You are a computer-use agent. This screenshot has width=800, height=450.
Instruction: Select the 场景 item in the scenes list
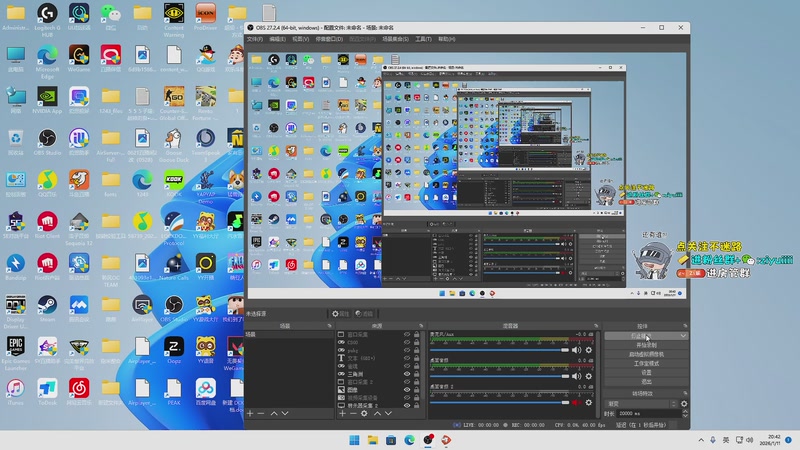(x=289, y=335)
